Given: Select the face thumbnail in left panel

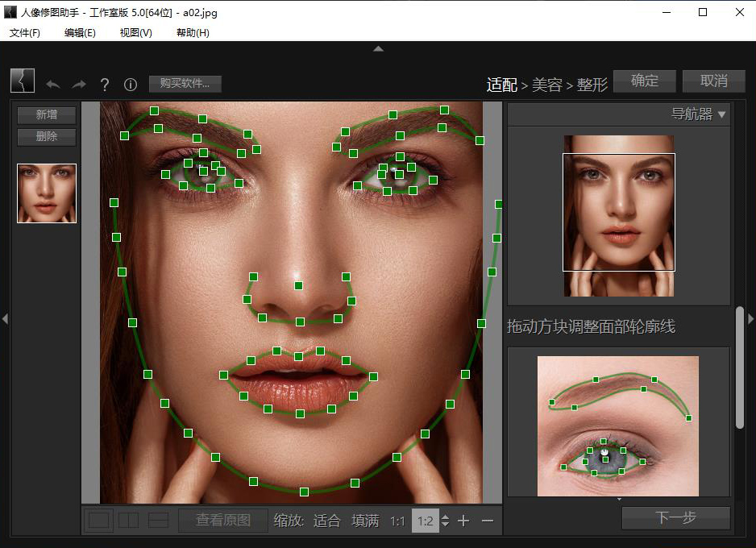Looking at the screenshot, I should (47, 193).
